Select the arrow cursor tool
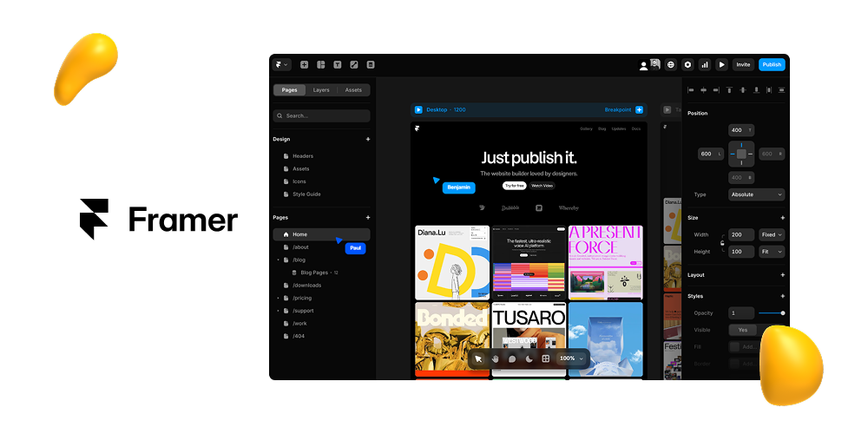This screenshot has width=868, height=434. click(478, 358)
